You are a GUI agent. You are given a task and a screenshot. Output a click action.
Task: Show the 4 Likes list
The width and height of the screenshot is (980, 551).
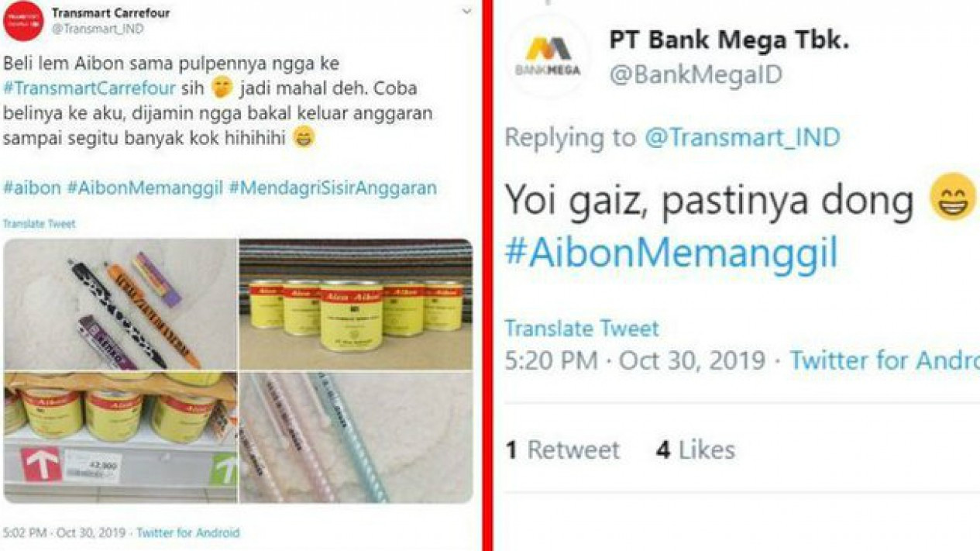point(695,450)
